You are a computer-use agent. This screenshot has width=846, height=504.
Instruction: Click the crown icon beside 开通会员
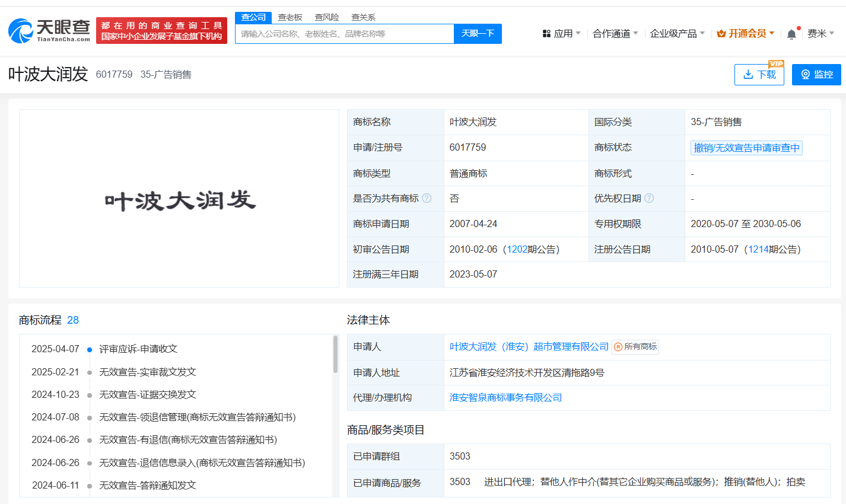point(721,34)
